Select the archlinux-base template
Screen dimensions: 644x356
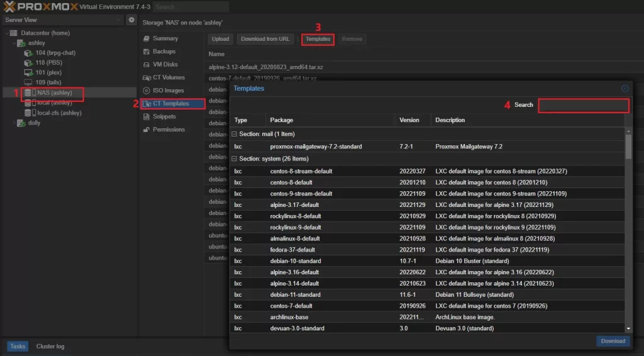[427, 317]
